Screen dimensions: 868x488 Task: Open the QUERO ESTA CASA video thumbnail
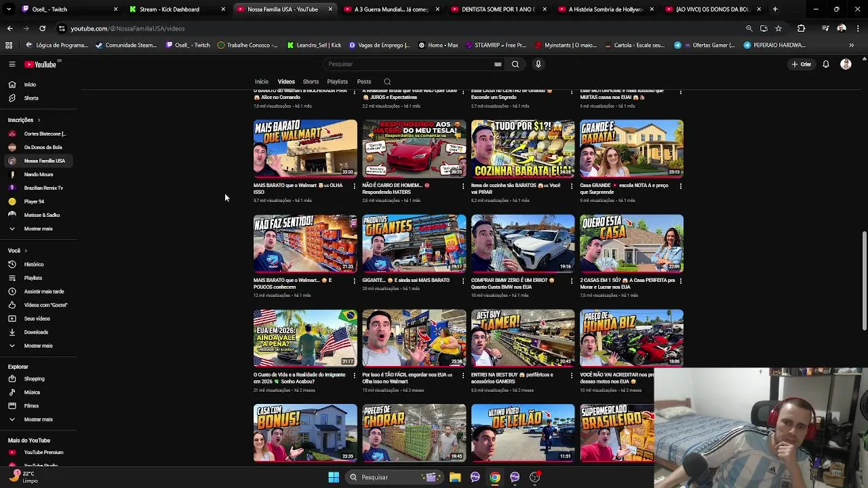tap(631, 243)
